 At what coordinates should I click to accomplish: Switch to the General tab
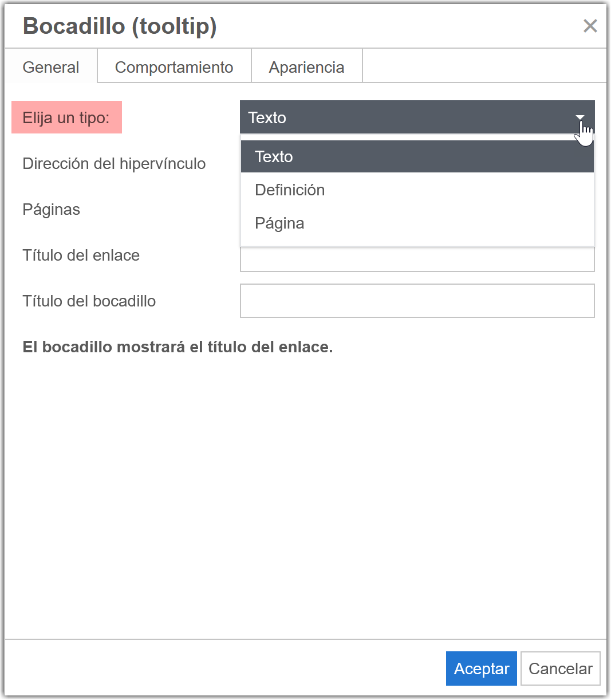pyautogui.click(x=51, y=68)
